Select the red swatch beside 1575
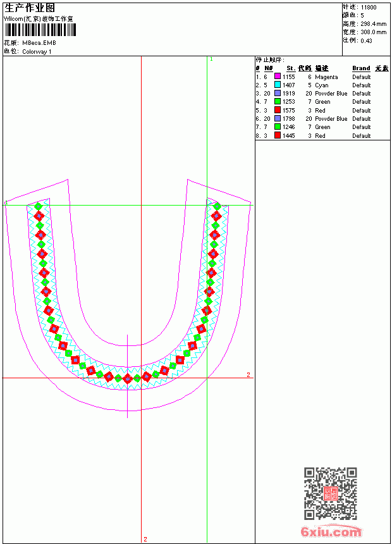The height and width of the screenshot is (544, 392). point(278,110)
